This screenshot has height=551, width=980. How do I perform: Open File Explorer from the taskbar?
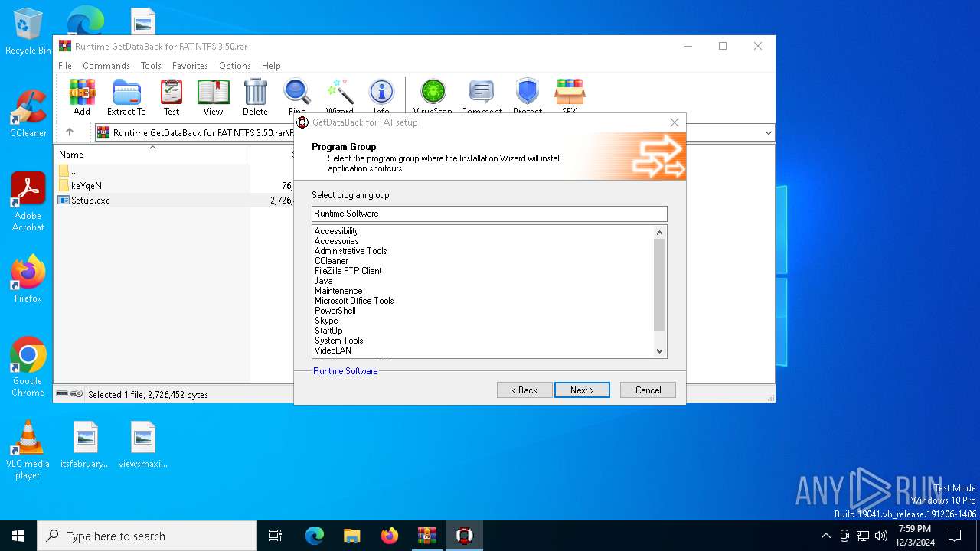(351, 536)
